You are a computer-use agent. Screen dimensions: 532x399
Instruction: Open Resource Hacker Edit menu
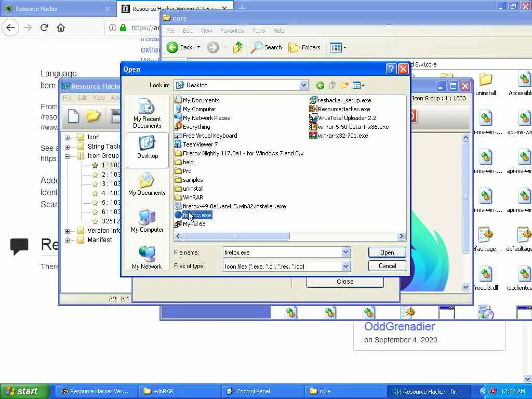pyautogui.click(x=82, y=98)
